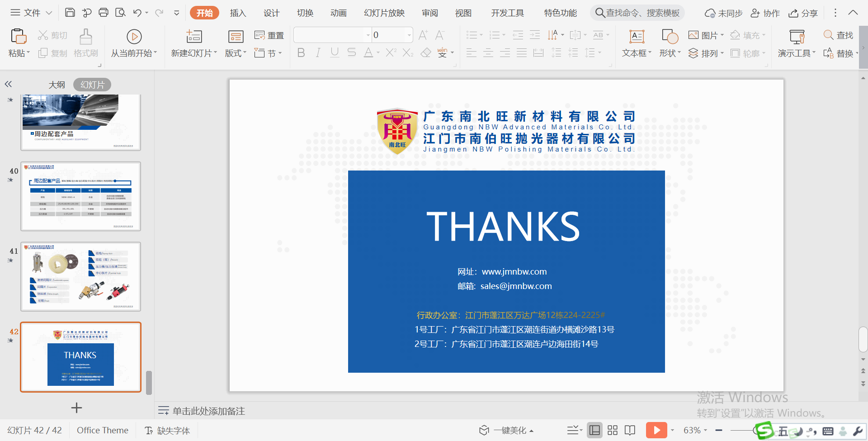Click the Paste clipboard icon
The height and width of the screenshot is (441, 868).
click(19, 36)
